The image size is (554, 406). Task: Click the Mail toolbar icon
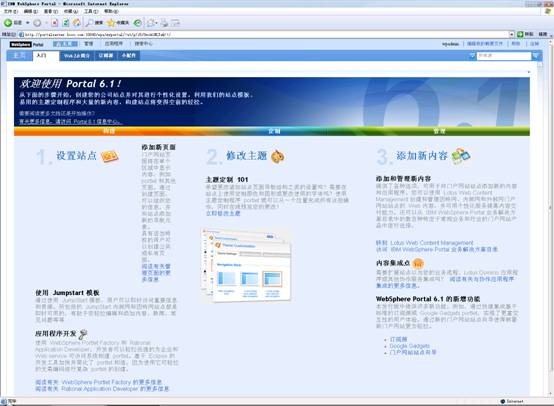coord(152,23)
